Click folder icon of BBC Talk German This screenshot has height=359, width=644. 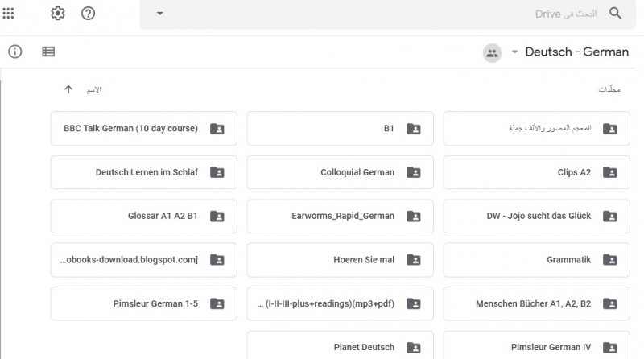click(x=217, y=129)
